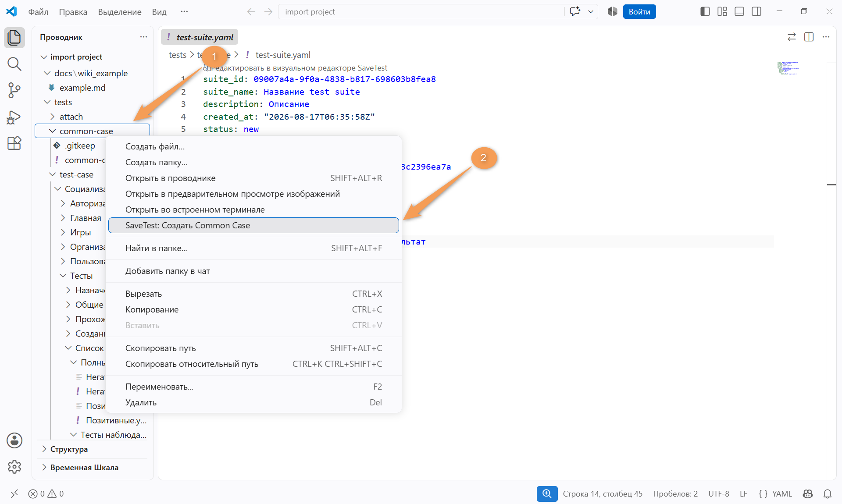Viewport: 842px width, 504px height.
Task: Toggle the bottom panel
Action: pos(739,12)
